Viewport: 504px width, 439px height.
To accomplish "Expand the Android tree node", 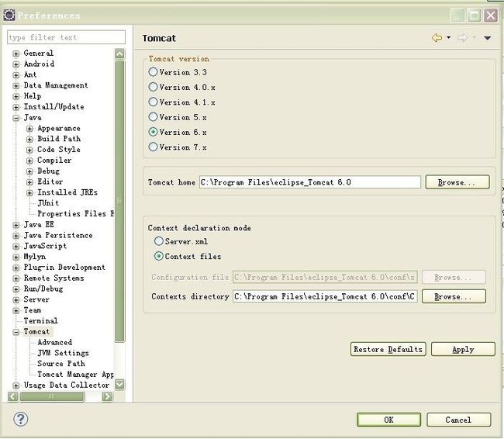I will click(16, 64).
